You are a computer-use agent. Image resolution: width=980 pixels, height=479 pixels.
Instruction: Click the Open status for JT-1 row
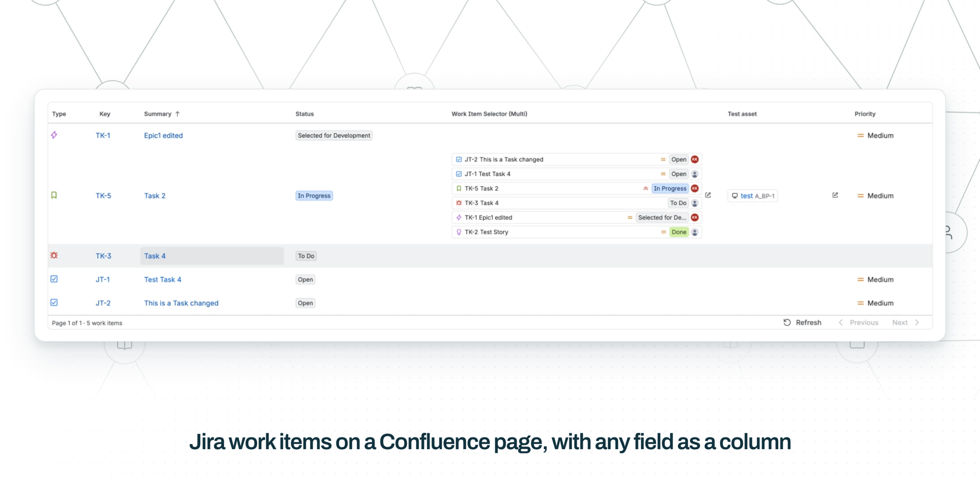[x=305, y=279]
